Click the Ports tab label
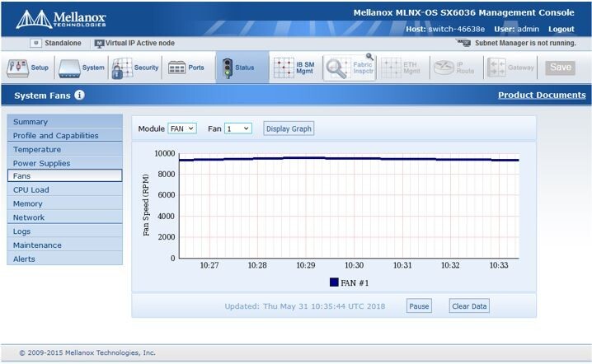Image resolution: width=592 pixels, height=364 pixels. click(x=196, y=68)
